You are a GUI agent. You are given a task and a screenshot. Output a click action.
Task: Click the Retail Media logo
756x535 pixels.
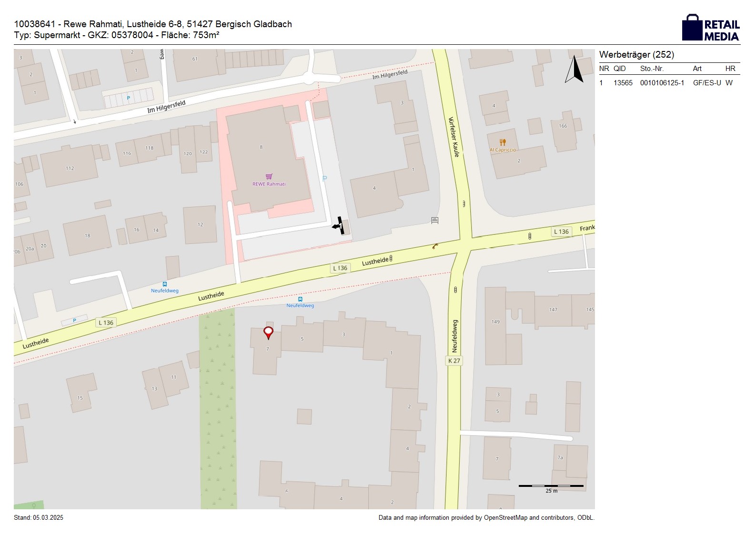coord(711,28)
